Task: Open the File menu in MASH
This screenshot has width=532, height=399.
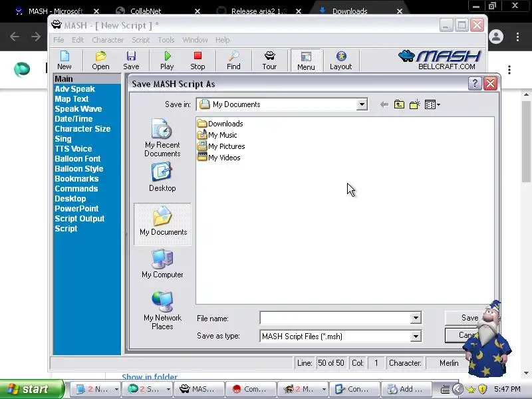Action: [59, 40]
